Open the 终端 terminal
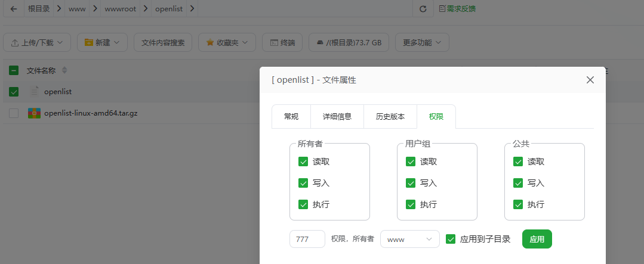644x264 pixels. point(282,42)
